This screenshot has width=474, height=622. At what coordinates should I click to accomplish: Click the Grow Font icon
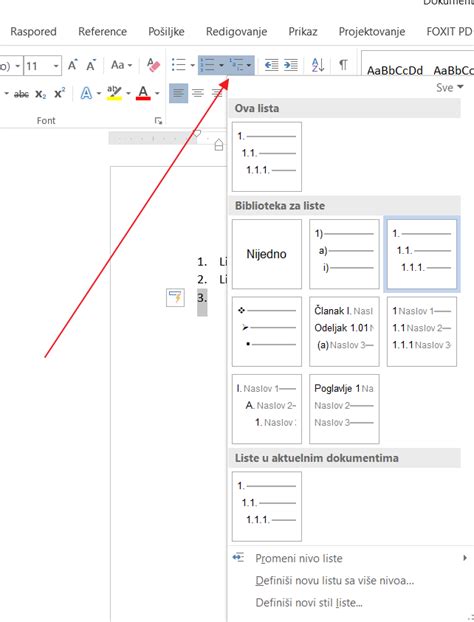[x=72, y=65]
